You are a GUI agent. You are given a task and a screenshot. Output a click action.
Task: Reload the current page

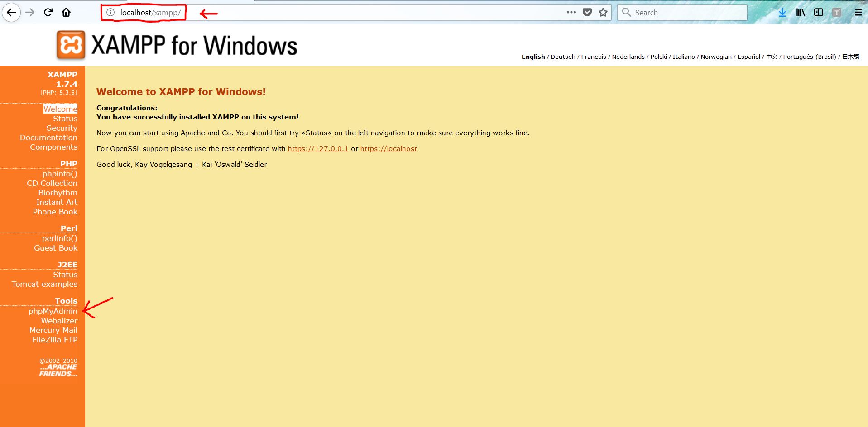point(48,13)
